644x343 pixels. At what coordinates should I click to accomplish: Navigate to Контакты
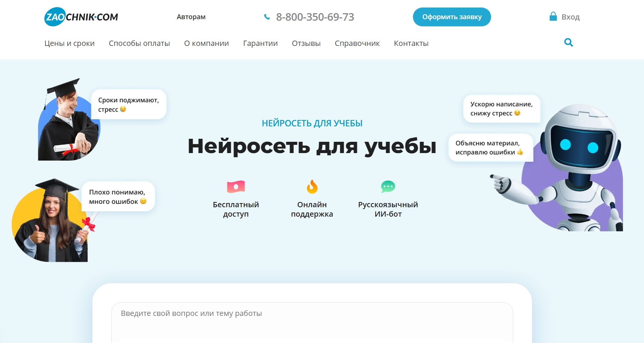pos(411,43)
